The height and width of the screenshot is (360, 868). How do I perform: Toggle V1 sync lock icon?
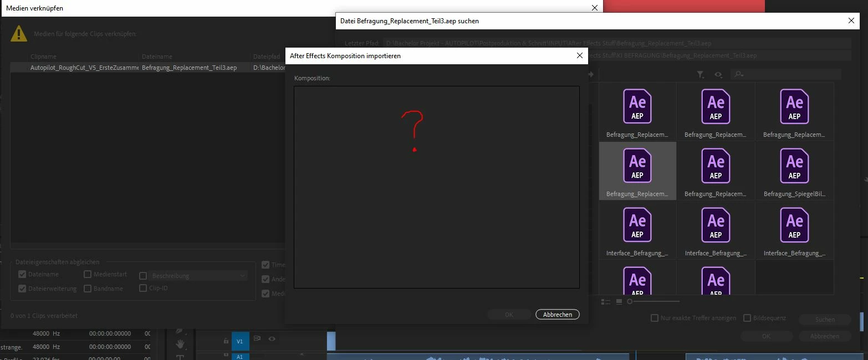tap(257, 338)
